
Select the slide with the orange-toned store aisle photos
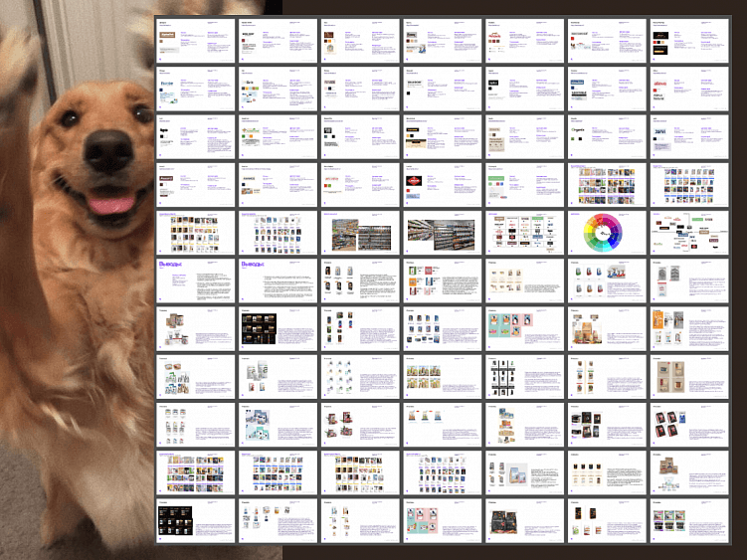point(360,233)
